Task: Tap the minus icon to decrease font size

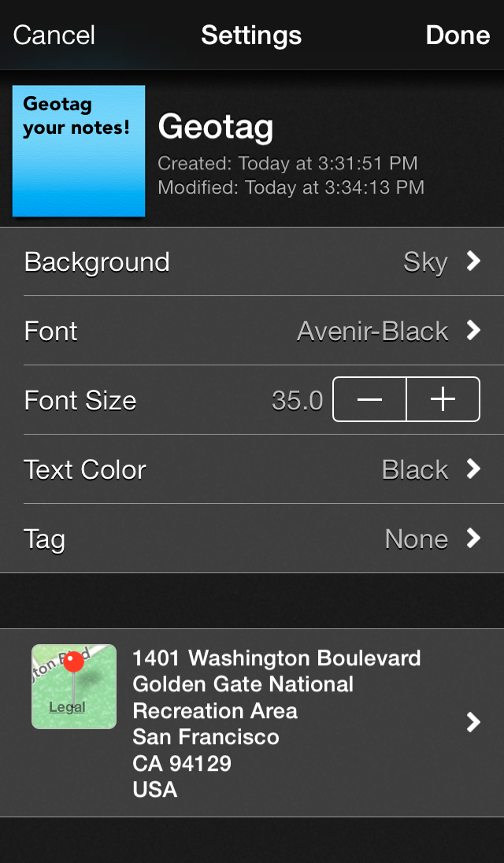Action: [x=369, y=399]
